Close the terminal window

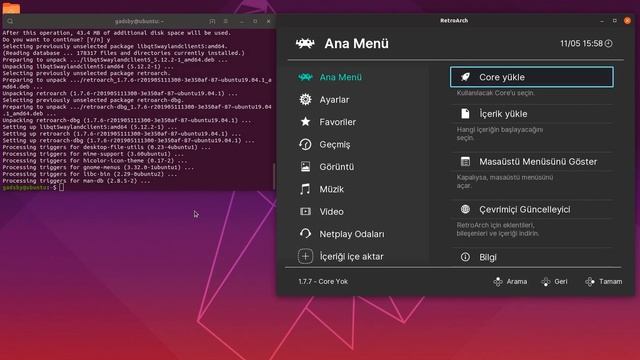[268, 21]
